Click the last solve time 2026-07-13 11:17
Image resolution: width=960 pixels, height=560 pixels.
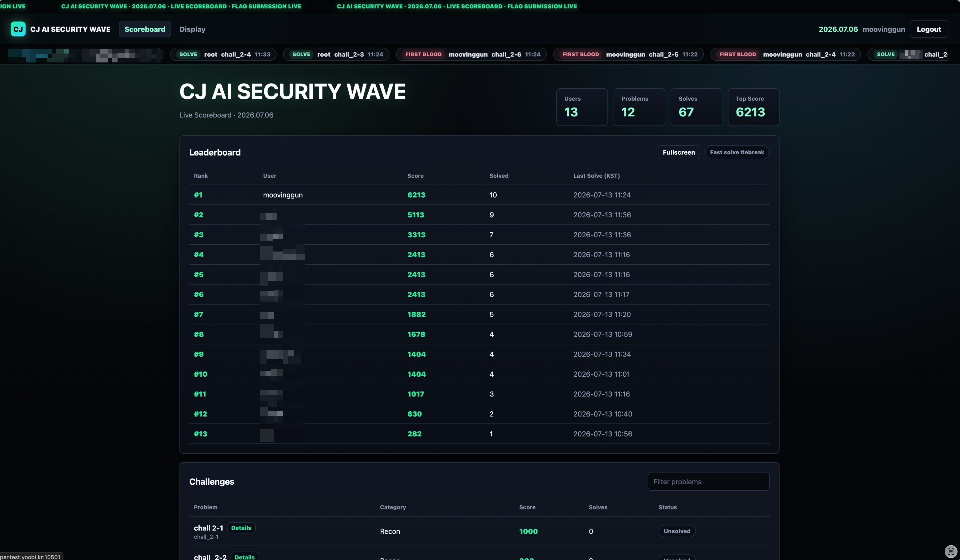601,295
